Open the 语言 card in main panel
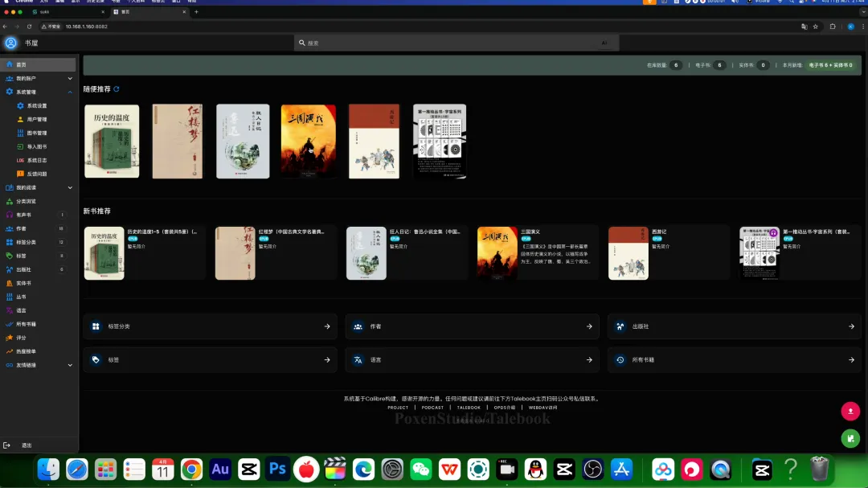 [x=473, y=360]
